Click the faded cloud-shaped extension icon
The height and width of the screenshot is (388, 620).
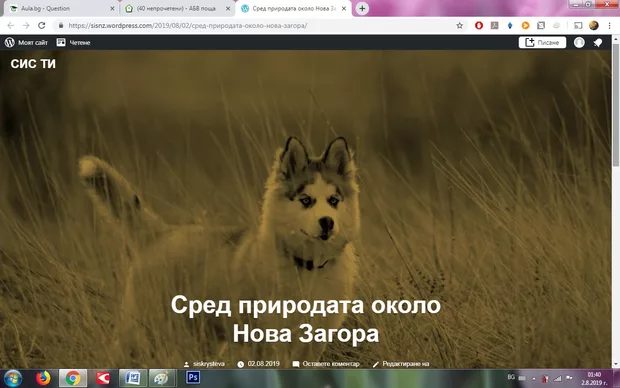tap(556, 25)
